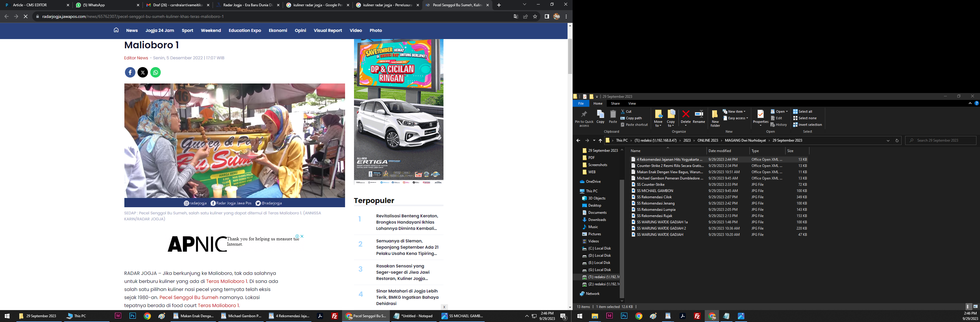
Task: Show hidden tray icons on the taskbar
Action: click(x=526, y=316)
